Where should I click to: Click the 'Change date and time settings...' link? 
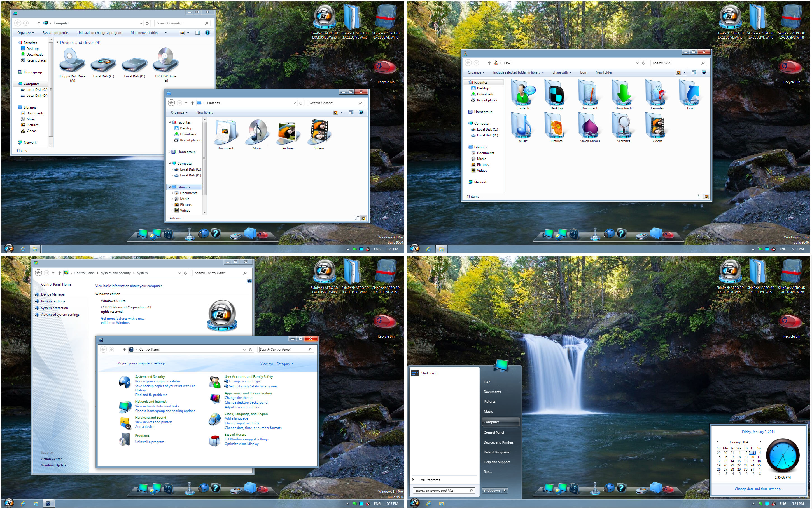click(758, 489)
